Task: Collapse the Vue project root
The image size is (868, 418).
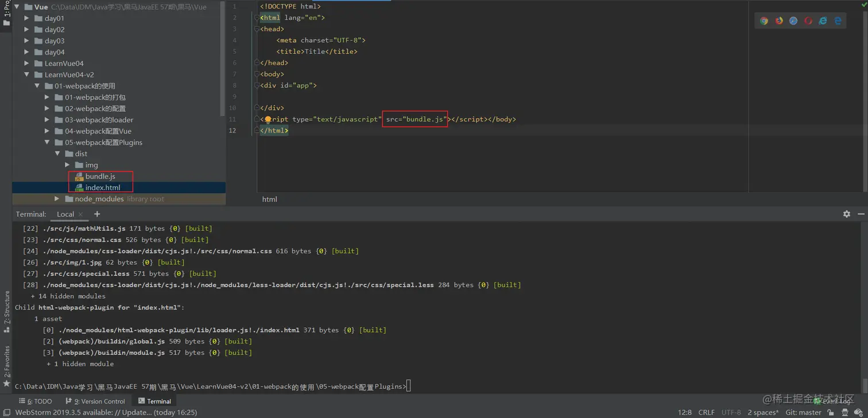Action: pyautogui.click(x=17, y=7)
